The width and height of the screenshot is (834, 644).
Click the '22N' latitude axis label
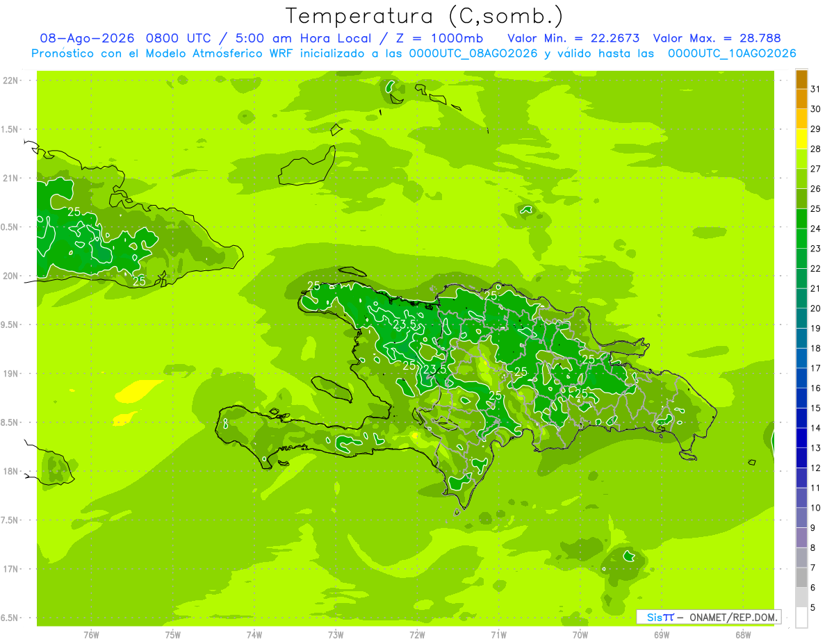(x=11, y=81)
